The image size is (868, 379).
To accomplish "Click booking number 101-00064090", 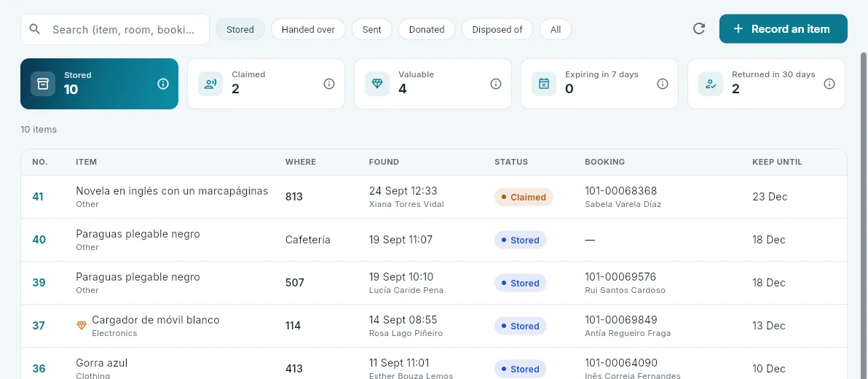I will pos(620,363).
